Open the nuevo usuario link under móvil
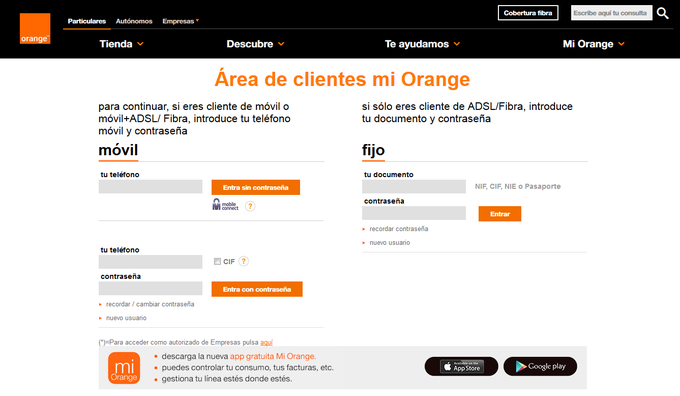680x396 pixels. click(126, 318)
